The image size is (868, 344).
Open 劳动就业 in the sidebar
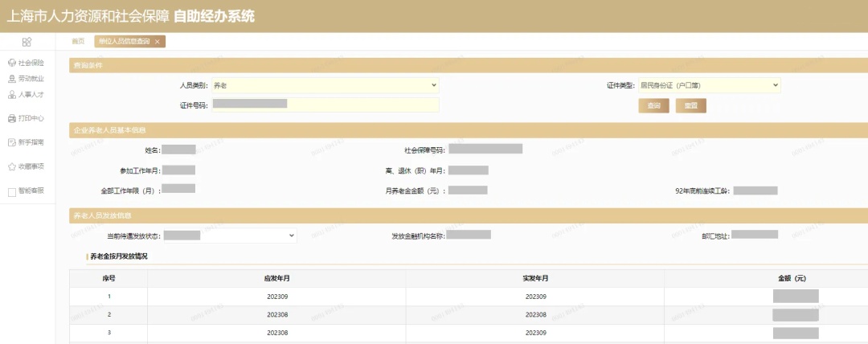tap(26, 79)
